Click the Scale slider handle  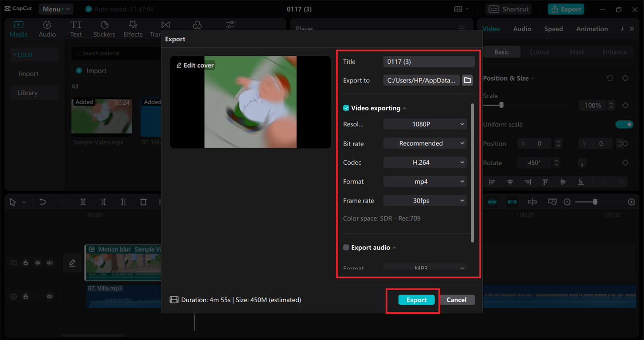click(x=501, y=105)
